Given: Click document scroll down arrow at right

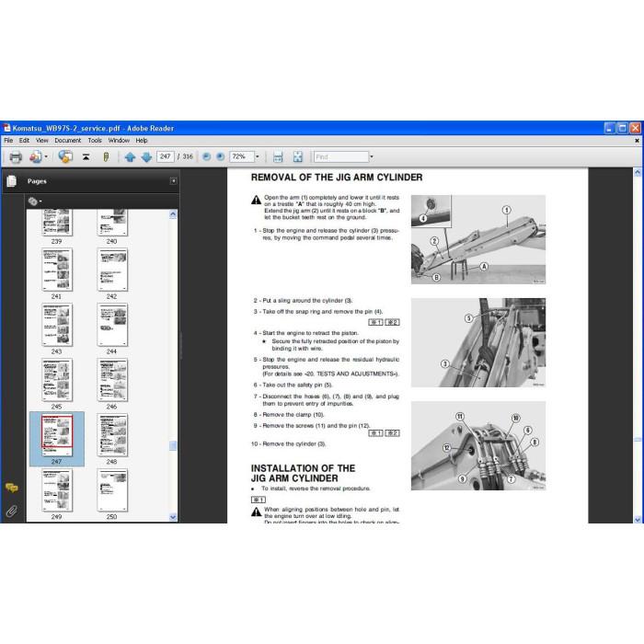Looking at the screenshot, I should pyautogui.click(x=638, y=519).
